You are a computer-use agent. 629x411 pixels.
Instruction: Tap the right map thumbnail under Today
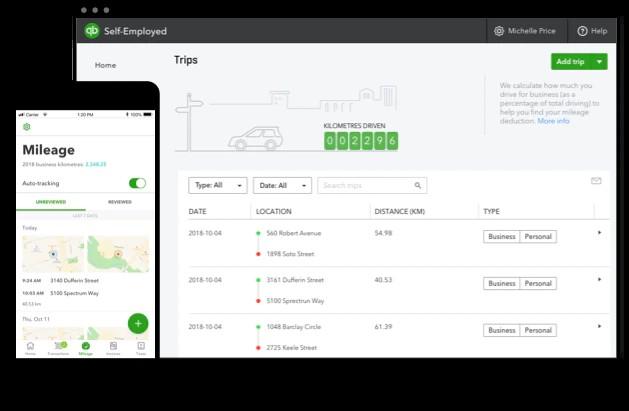click(x=118, y=254)
